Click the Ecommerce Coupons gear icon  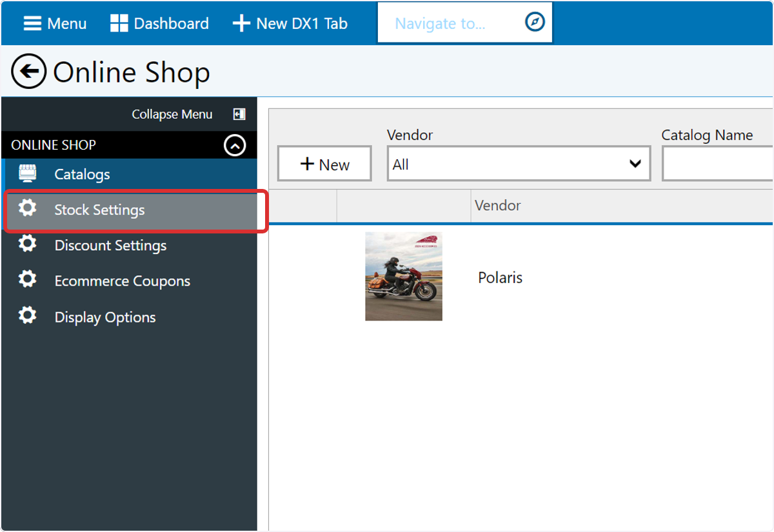point(27,279)
